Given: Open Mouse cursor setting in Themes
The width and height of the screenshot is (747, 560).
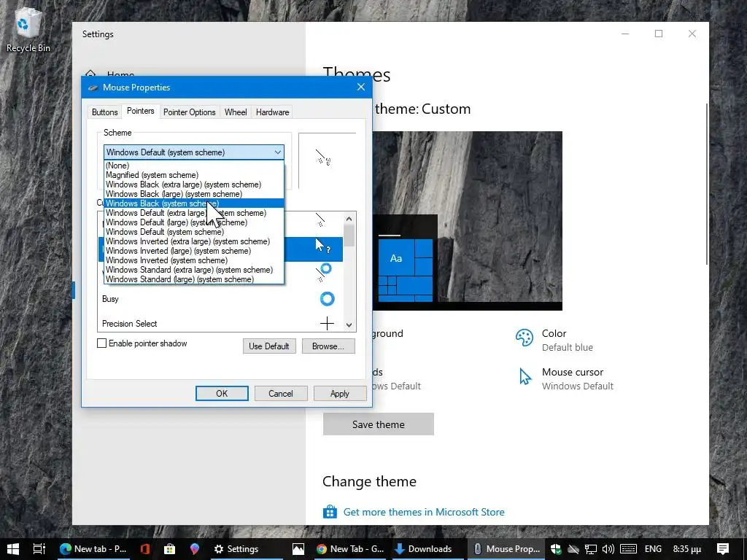Looking at the screenshot, I should pos(566,378).
